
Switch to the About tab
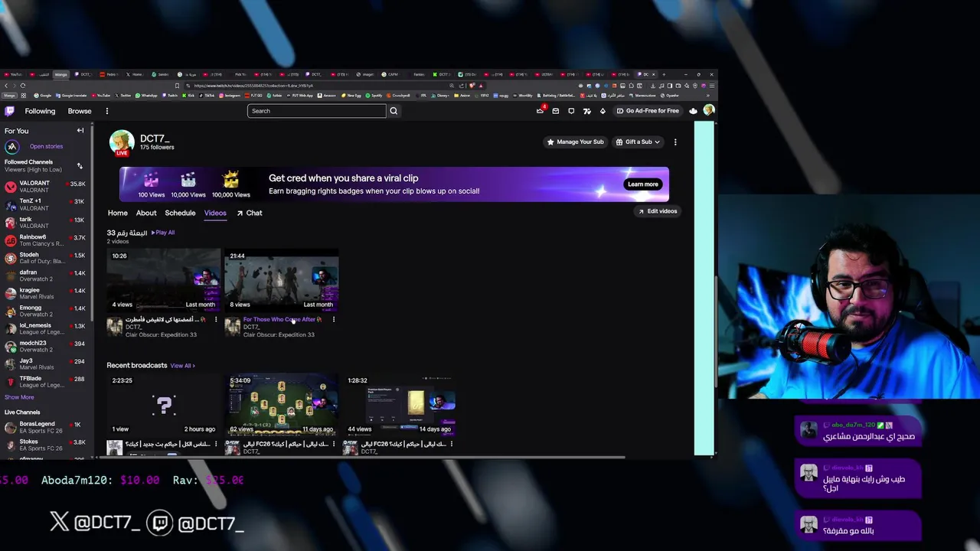(146, 213)
